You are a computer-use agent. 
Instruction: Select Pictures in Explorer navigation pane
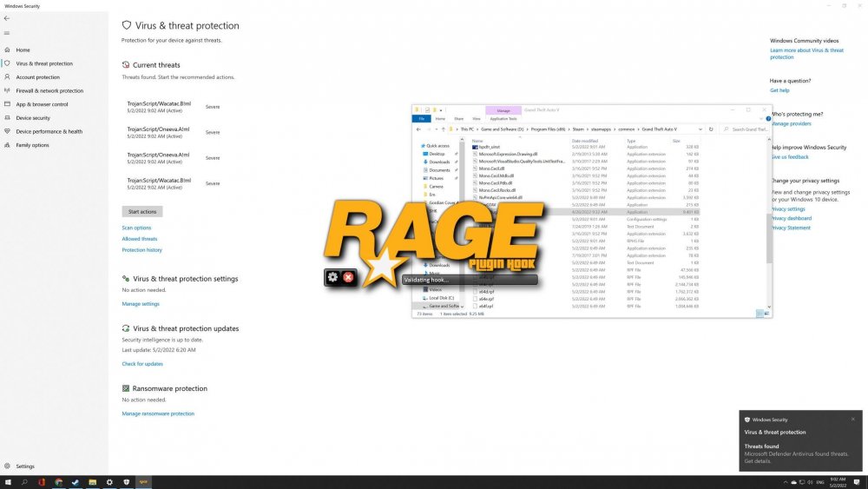(x=437, y=178)
